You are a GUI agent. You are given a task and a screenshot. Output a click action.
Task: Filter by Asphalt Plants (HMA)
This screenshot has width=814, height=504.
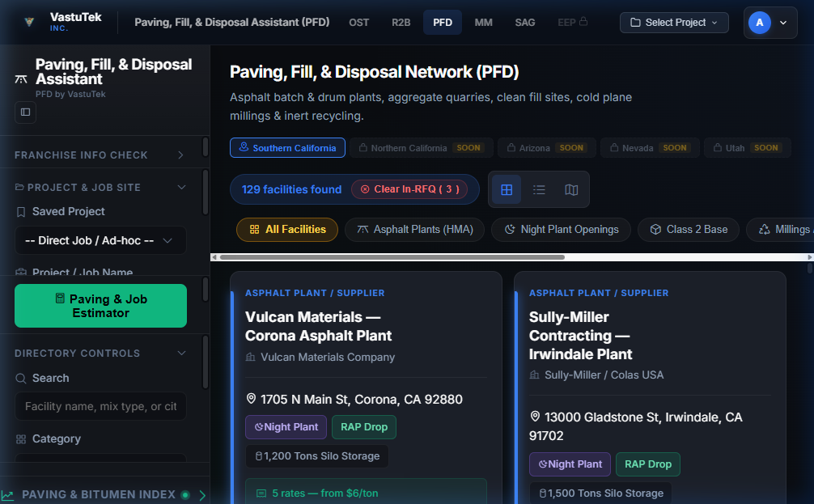click(x=415, y=230)
